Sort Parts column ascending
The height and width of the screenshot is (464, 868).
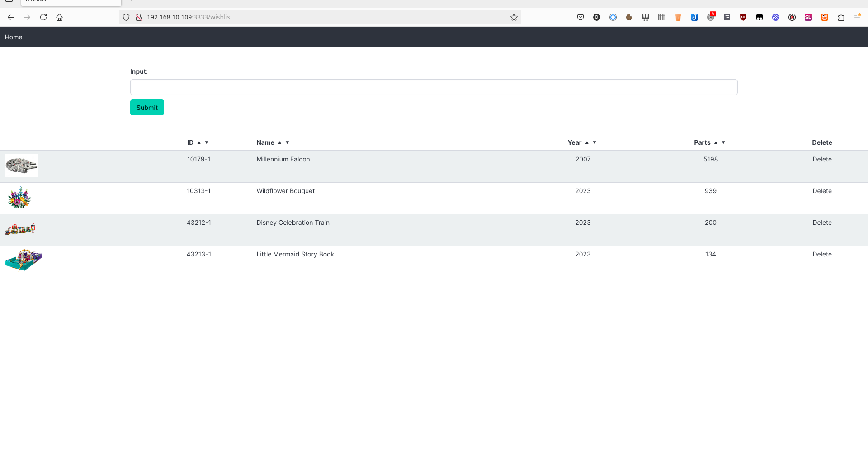pyautogui.click(x=716, y=142)
